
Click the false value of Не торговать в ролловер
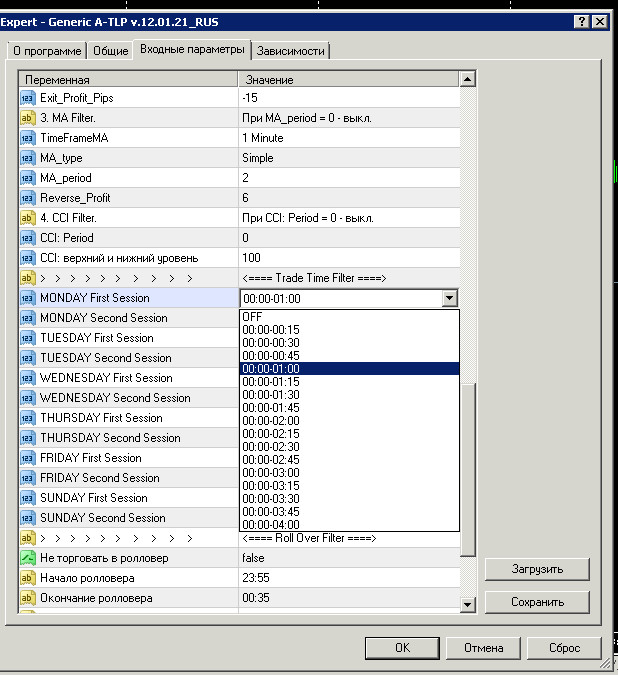(253, 558)
